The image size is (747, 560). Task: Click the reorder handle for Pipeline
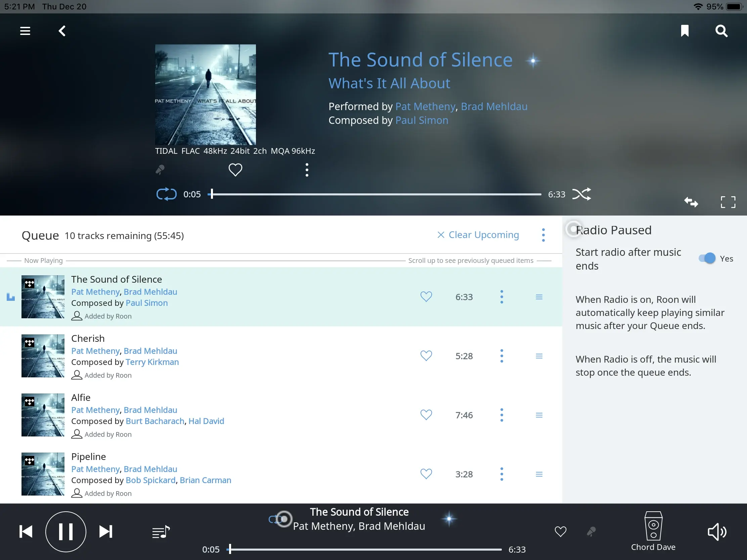539,474
